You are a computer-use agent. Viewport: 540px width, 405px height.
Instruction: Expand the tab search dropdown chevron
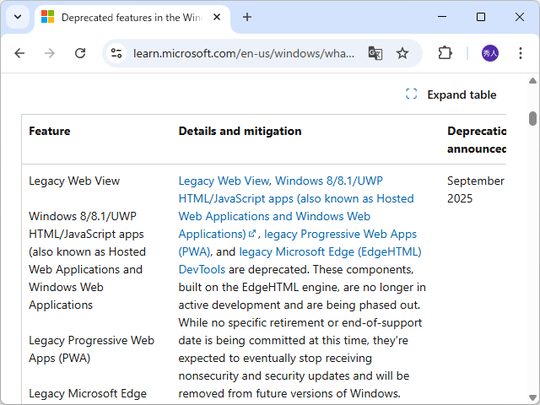pyautogui.click(x=18, y=17)
